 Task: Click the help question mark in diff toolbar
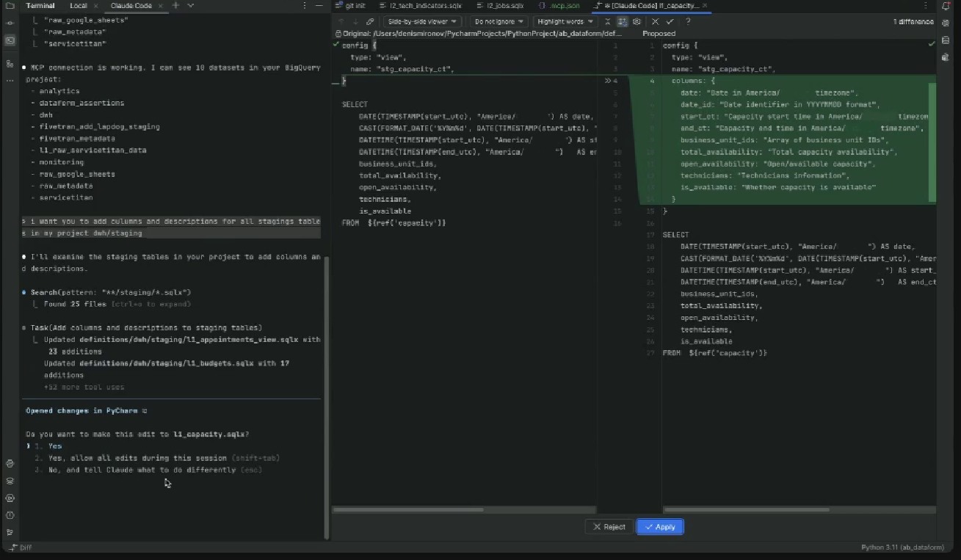tap(688, 22)
